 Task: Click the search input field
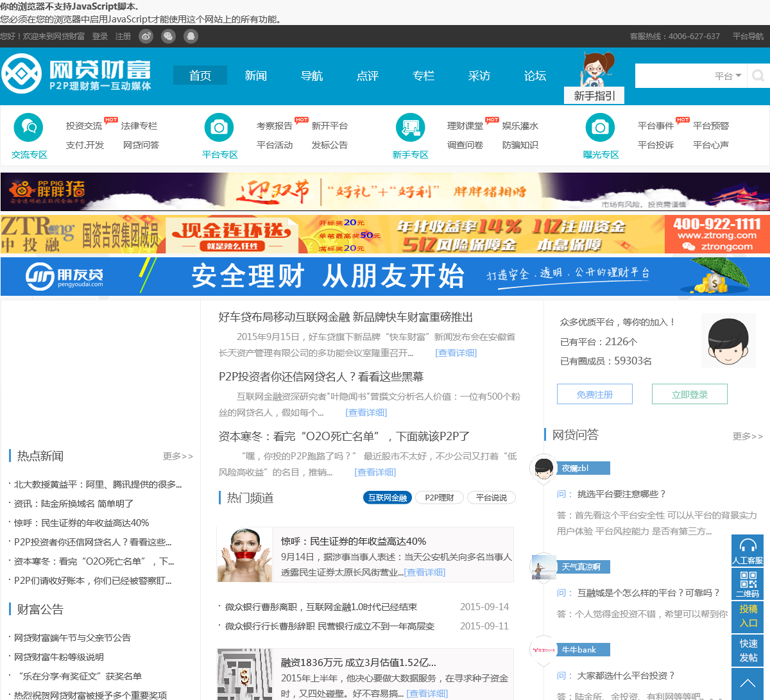coord(672,76)
